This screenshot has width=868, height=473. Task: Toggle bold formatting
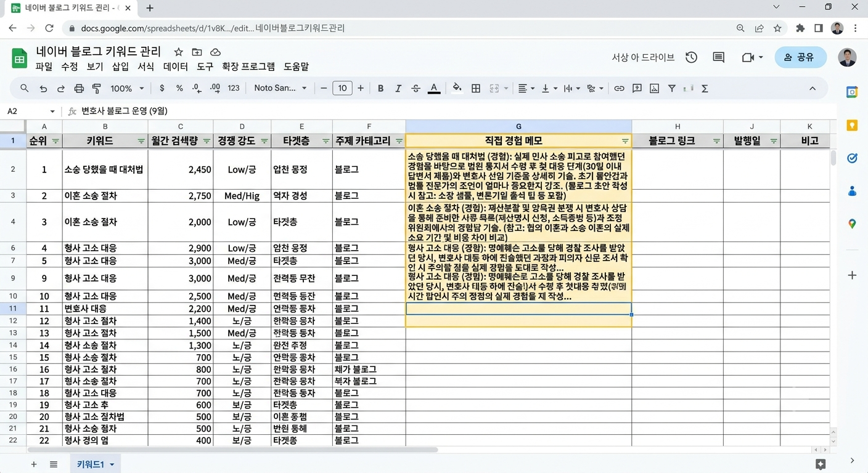point(380,89)
